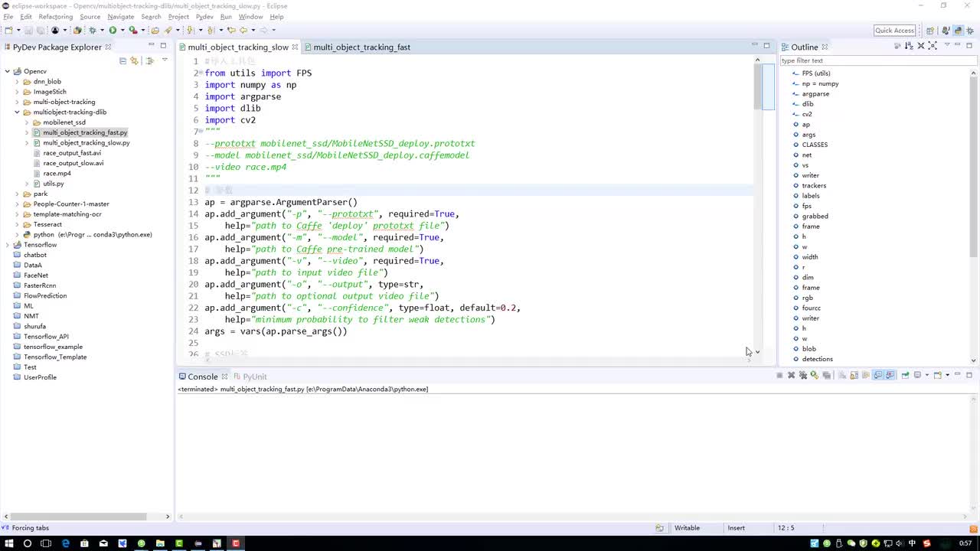Select utils.py in Package Explorer

pyautogui.click(x=53, y=184)
